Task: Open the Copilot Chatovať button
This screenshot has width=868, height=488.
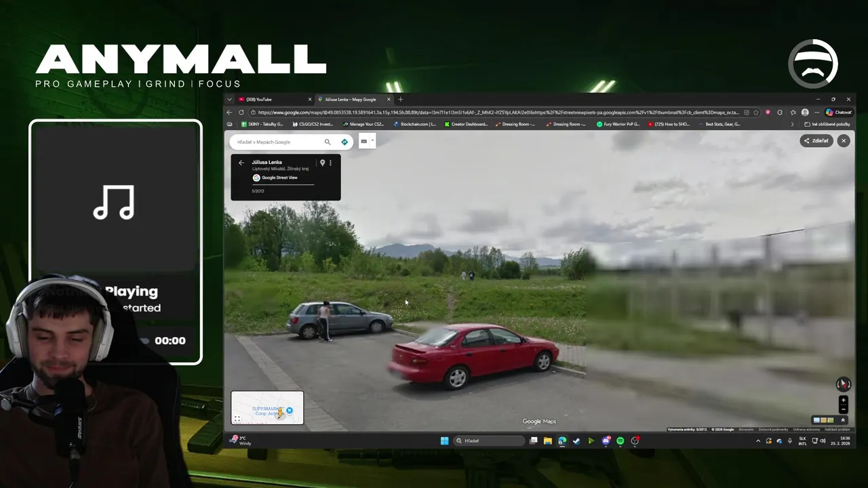Action: 839,113
